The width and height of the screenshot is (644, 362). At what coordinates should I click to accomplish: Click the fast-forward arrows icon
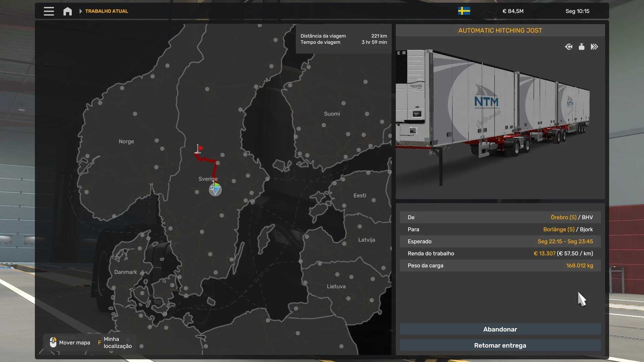pos(594,47)
